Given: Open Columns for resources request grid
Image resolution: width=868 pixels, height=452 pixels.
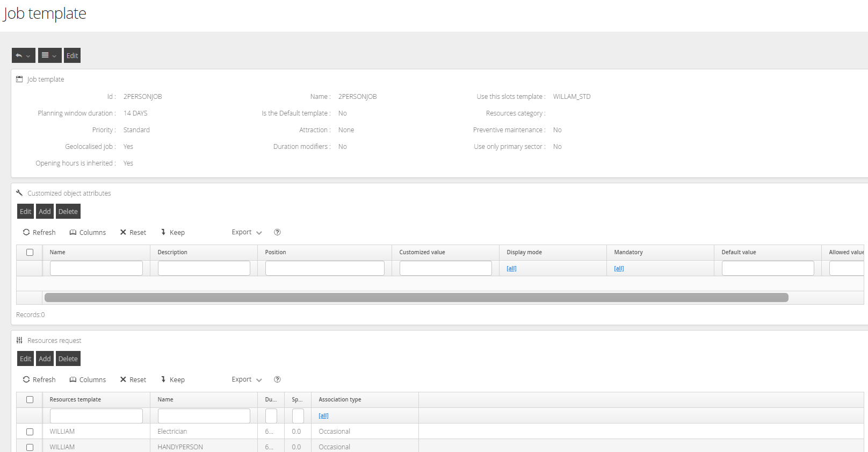Looking at the screenshot, I should [88, 379].
